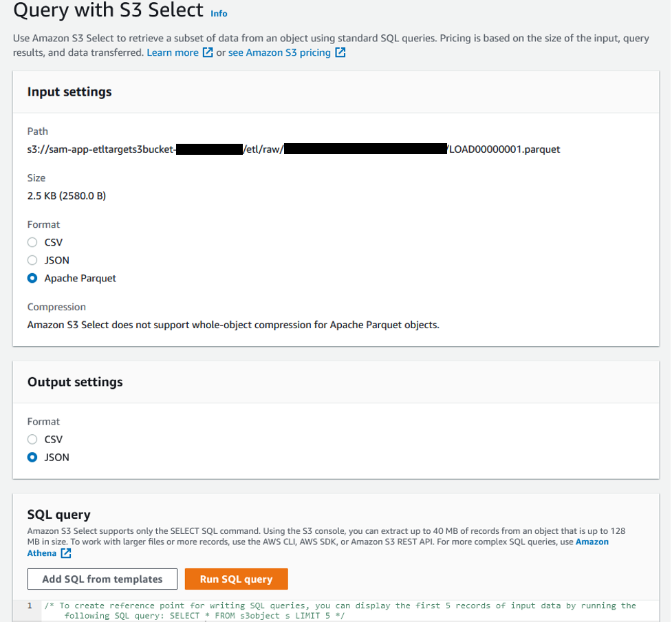
Task: Click external-link icon after S3 pricing
Action: 340,52
